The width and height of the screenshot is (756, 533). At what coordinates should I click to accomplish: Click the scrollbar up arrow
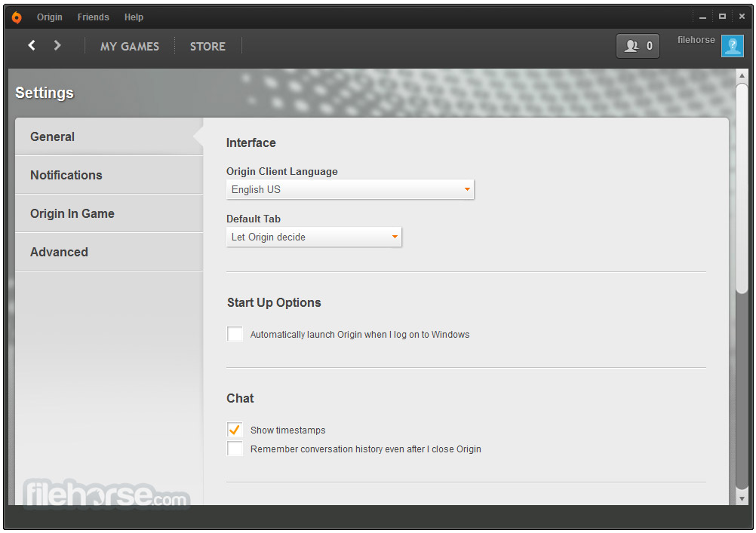pos(742,75)
